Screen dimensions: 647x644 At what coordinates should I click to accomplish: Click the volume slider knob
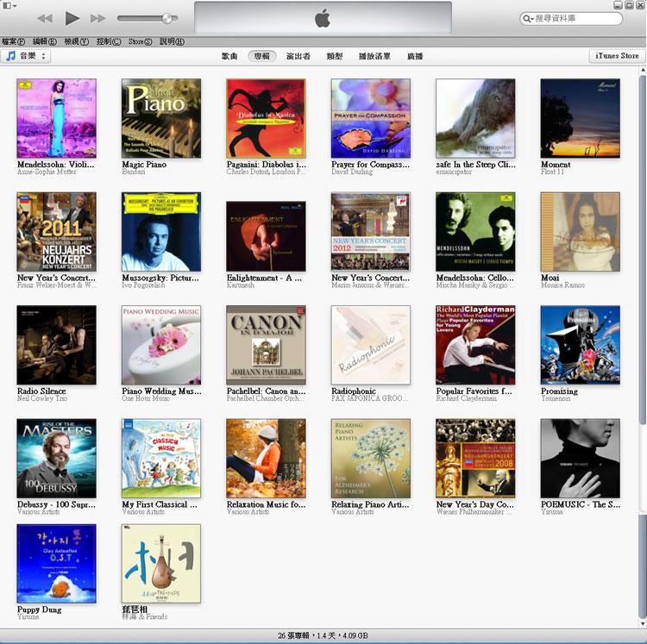pyautogui.click(x=167, y=18)
